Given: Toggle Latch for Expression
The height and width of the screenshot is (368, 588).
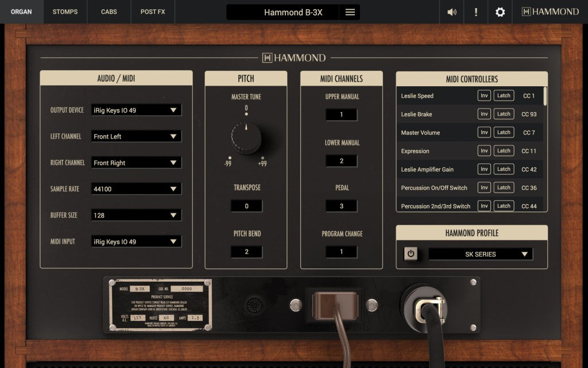Looking at the screenshot, I should point(504,151).
